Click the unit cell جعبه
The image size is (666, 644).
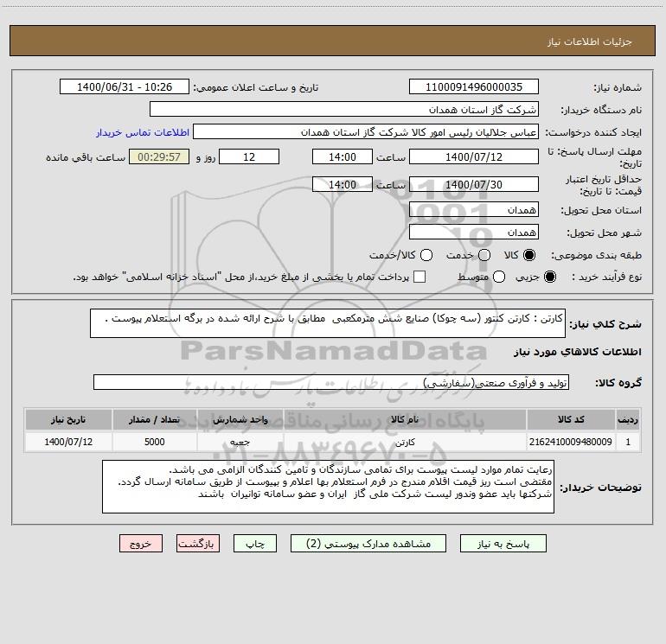tap(240, 442)
